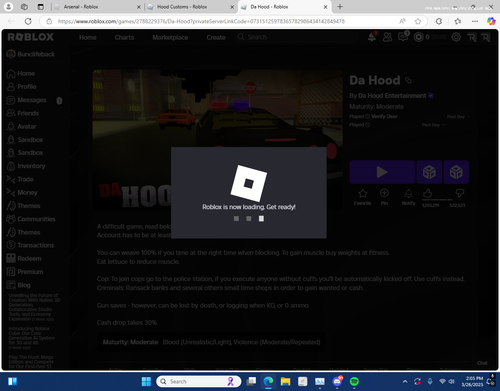Click the browser address bar URL
Image resolution: width=500 pixels, height=391 pixels.
point(201,21)
